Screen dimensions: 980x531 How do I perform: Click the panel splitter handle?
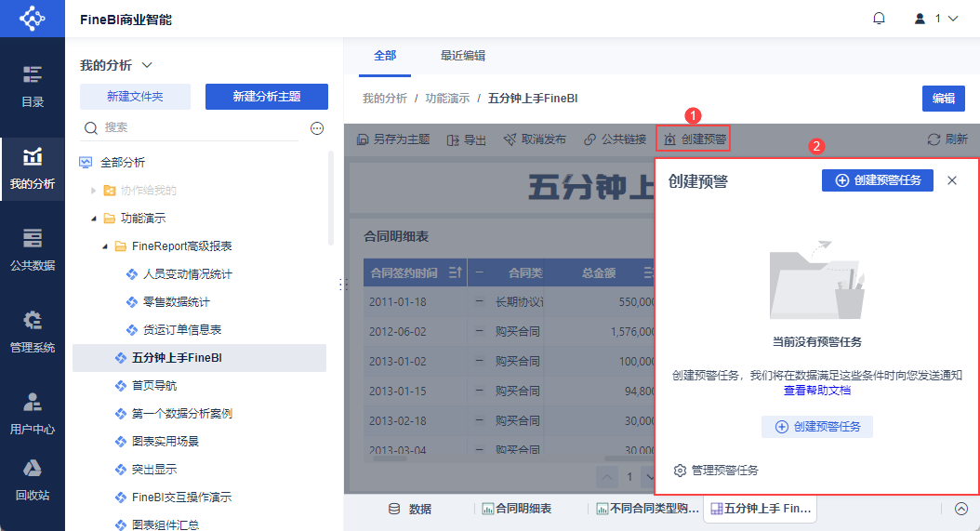(x=342, y=285)
